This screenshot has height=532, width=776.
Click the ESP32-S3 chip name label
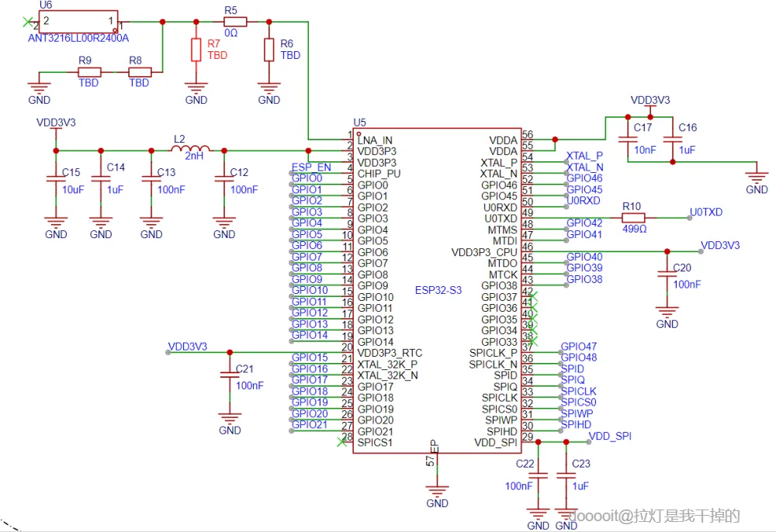point(438,290)
